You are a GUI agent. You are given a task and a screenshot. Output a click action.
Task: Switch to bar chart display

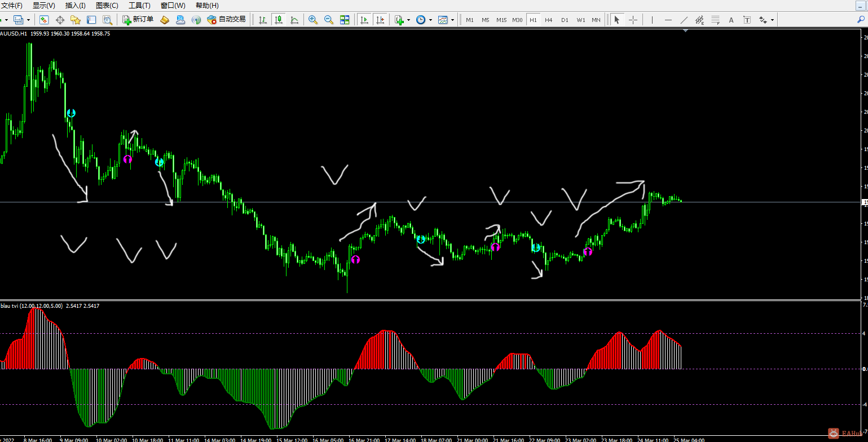263,20
